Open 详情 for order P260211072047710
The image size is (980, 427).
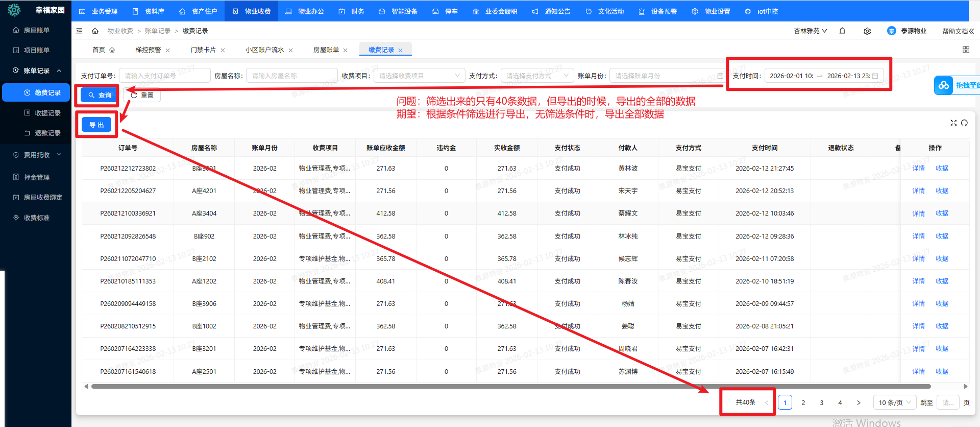click(x=918, y=258)
